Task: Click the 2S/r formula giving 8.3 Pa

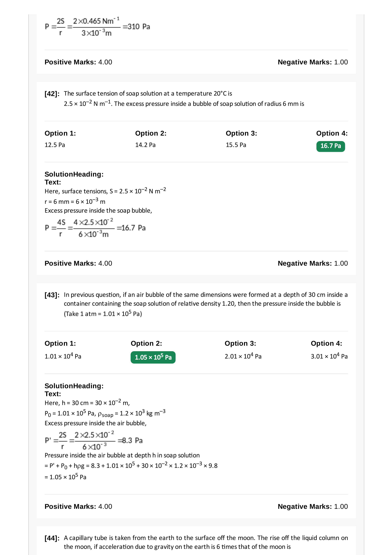Action: pos(94,440)
